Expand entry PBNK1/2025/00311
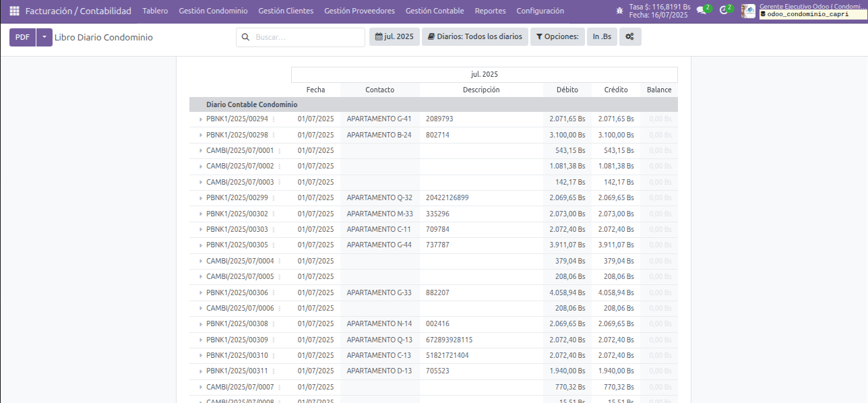This screenshot has width=868, height=403. click(x=200, y=371)
